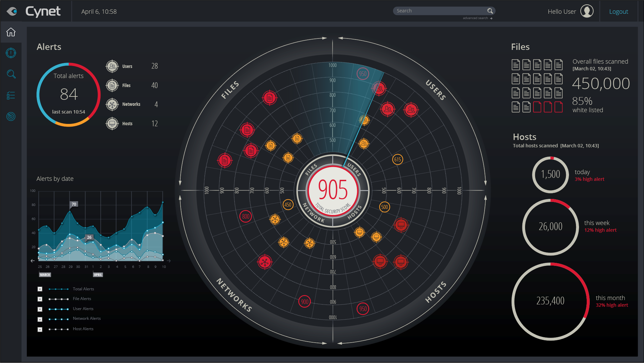The image size is (644, 363).
Task: Click the Files document icon in the Alerts panel
Action: pyautogui.click(x=112, y=85)
